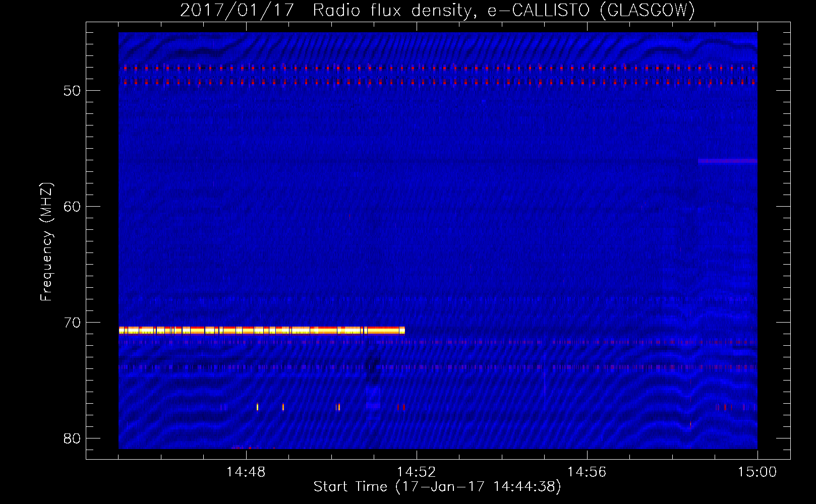Viewport: 816px width, 504px height.
Task: Click the 60 frequency tick label
Action: [72, 207]
